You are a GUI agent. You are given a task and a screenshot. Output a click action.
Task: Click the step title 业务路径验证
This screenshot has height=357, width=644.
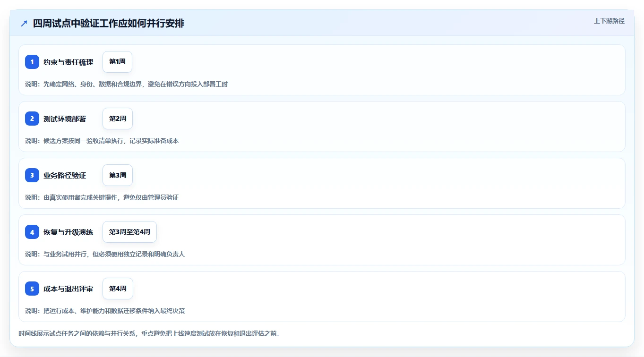(x=65, y=175)
